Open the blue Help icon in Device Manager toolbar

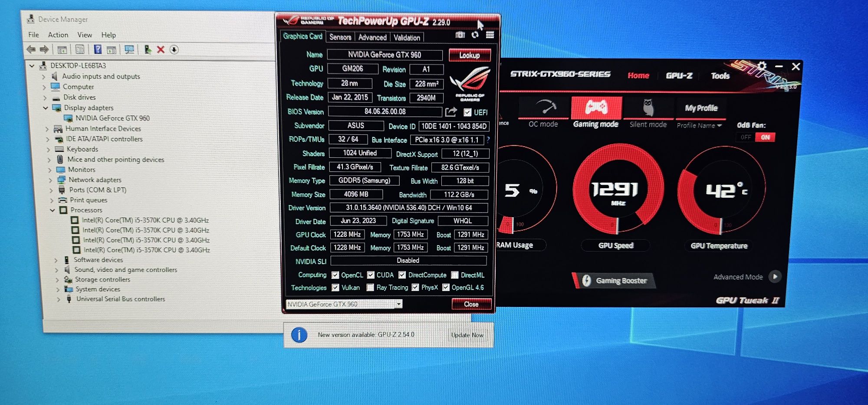(x=98, y=49)
